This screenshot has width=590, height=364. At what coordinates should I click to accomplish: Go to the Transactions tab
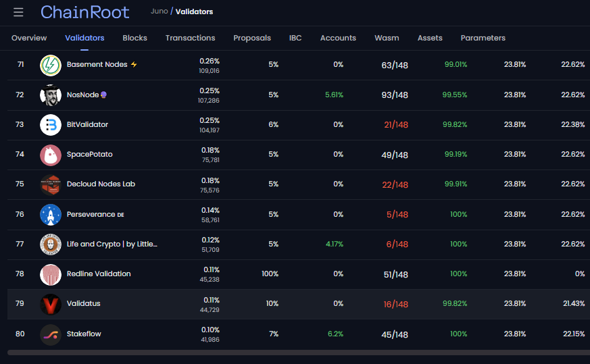(x=190, y=38)
